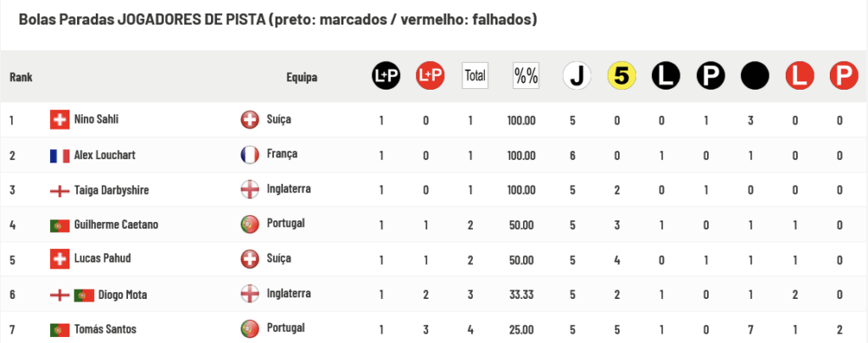Click the black L+P column header icon
This screenshot has width=868, height=343.
pos(386,75)
